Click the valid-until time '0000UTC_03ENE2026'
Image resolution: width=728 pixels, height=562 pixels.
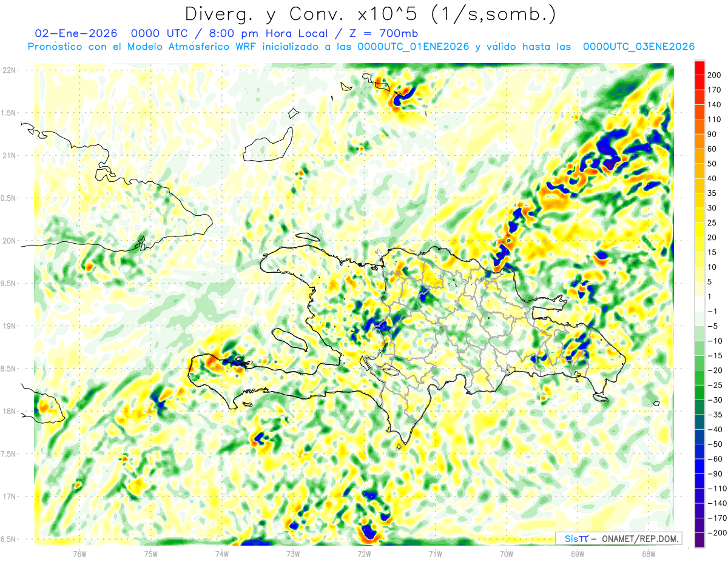pyautogui.click(x=639, y=47)
